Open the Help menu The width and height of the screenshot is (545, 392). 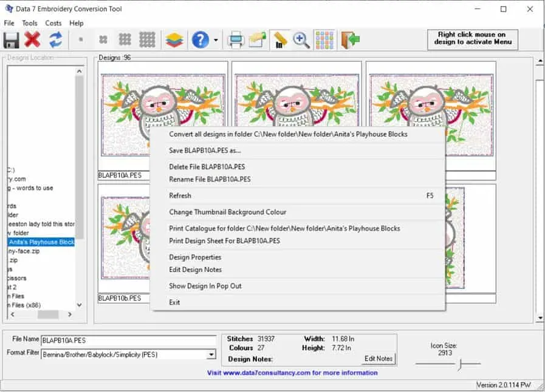pyautogui.click(x=77, y=23)
